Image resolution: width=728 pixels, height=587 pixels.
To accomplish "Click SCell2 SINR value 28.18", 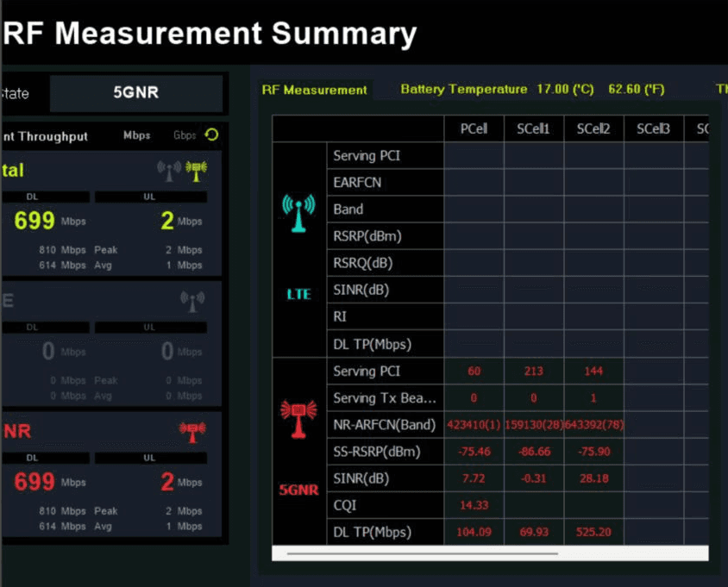I will click(x=593, y=478).
